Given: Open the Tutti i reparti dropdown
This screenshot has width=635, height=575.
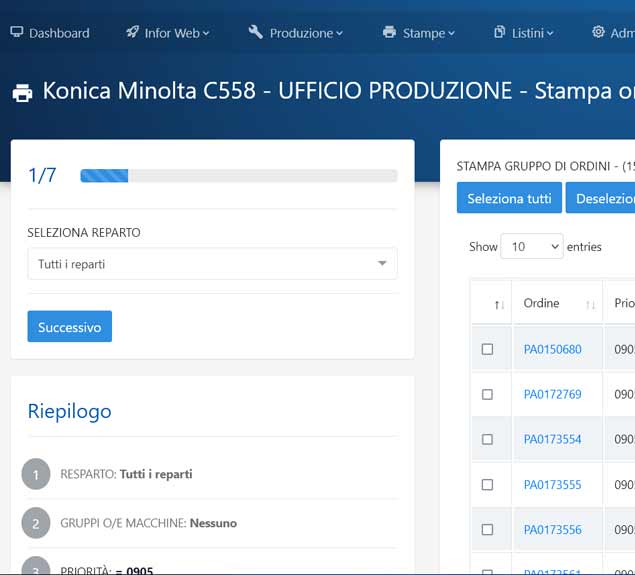Looking at the screenshot, I should pos(212,264).
